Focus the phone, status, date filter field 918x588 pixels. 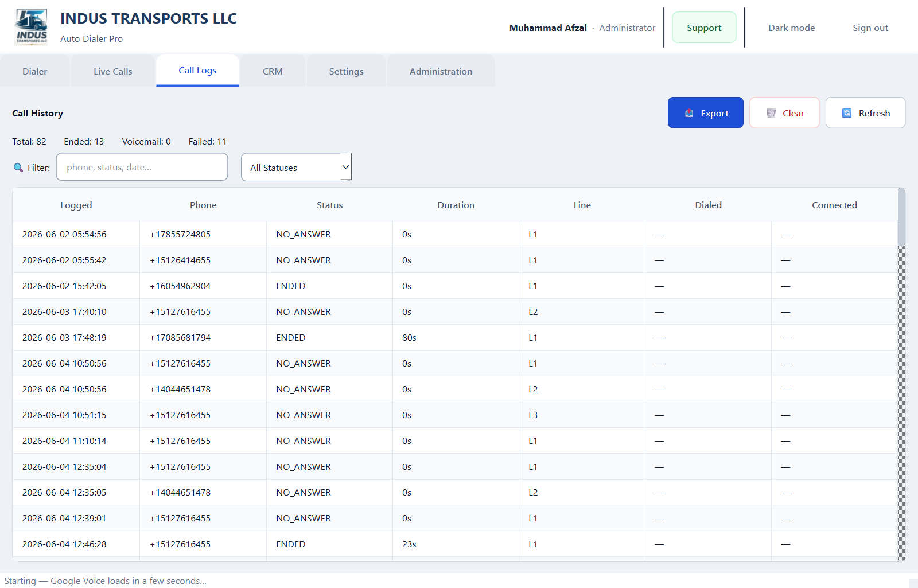pos(142,167)
